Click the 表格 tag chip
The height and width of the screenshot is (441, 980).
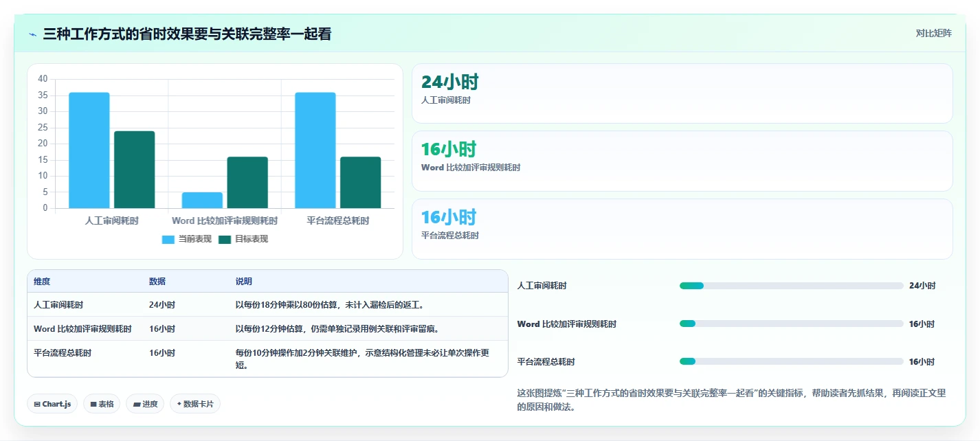coord(102,404)
